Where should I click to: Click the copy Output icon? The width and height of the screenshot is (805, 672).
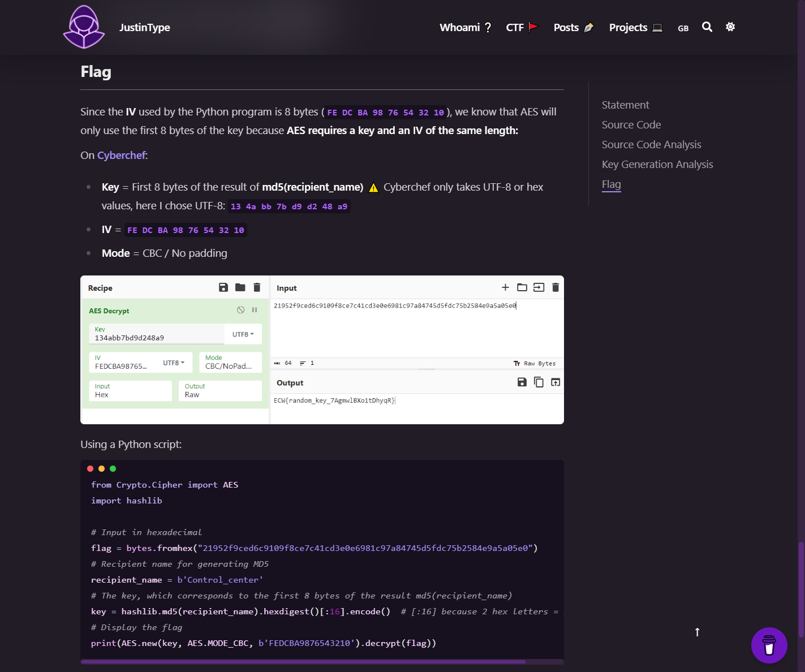click(x=539, y=382)
